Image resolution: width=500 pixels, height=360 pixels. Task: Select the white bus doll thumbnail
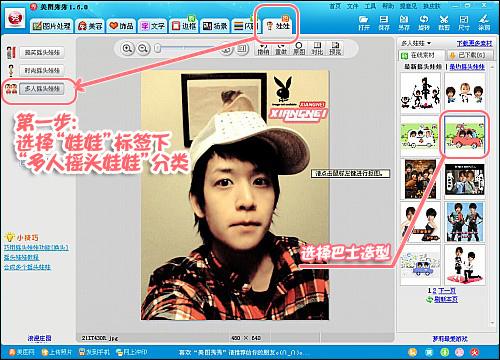(421, 136)
